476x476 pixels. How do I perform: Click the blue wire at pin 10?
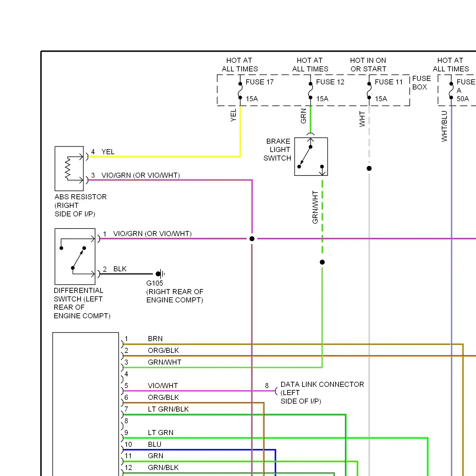(199, 450)
